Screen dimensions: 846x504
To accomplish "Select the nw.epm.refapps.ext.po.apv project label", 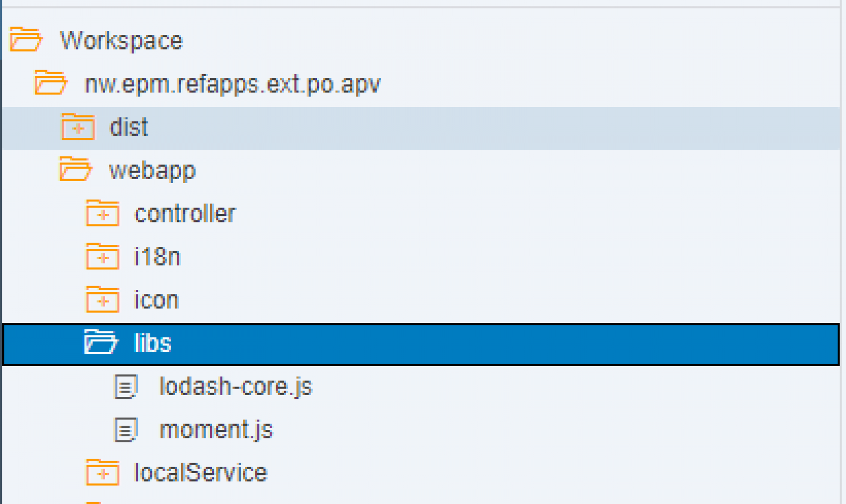I will coord(232,84).
